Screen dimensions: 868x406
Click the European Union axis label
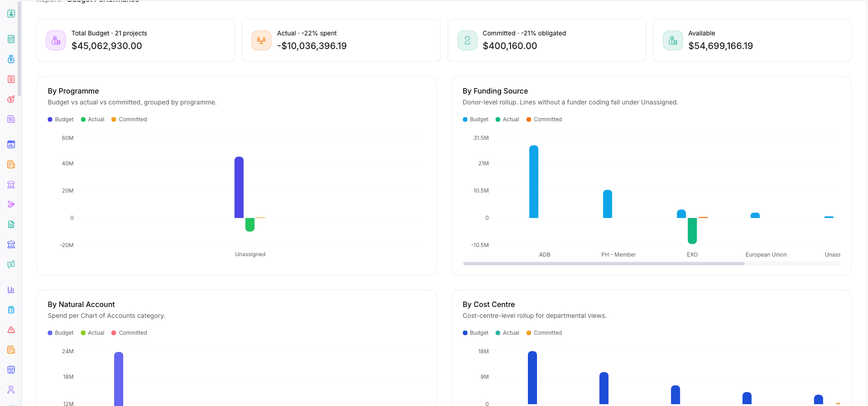(766, 255)
